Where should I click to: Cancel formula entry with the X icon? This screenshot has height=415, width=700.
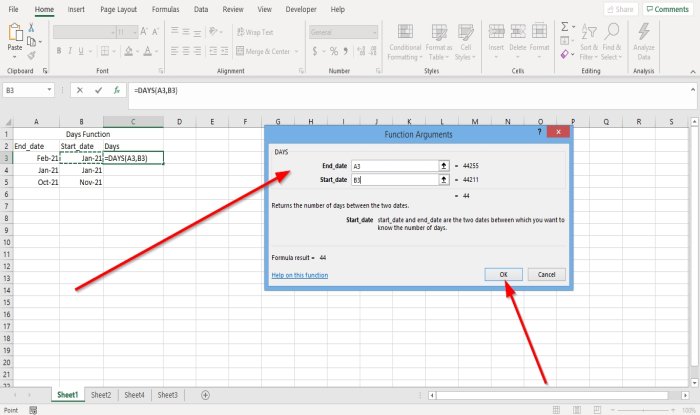tap(80, 90)
